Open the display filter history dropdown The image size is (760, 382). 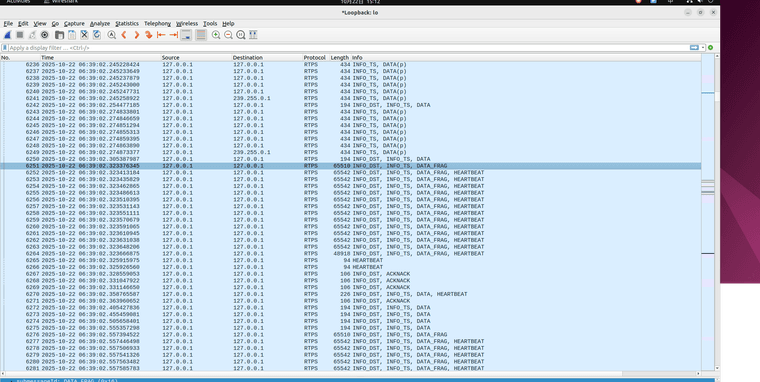tap(703, 48)
